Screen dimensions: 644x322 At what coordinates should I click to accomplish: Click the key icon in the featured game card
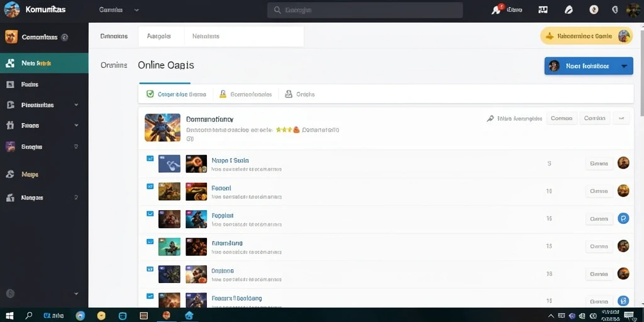pyautogui.click(x=490, y=119)
